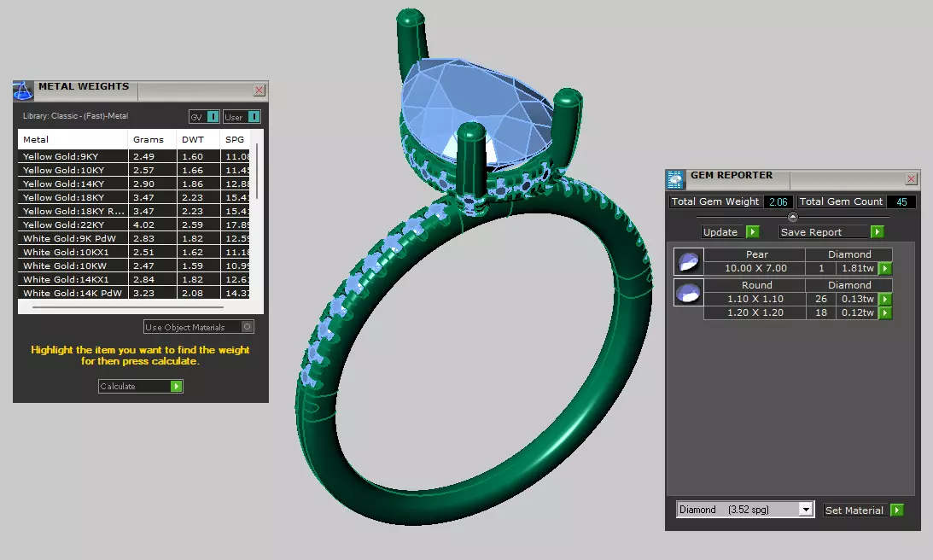Image resolution: width=933 pixels, height=560 pixels.
Task: Click the Library: Classic - (Fast)-Metal label
Action: 76,116
